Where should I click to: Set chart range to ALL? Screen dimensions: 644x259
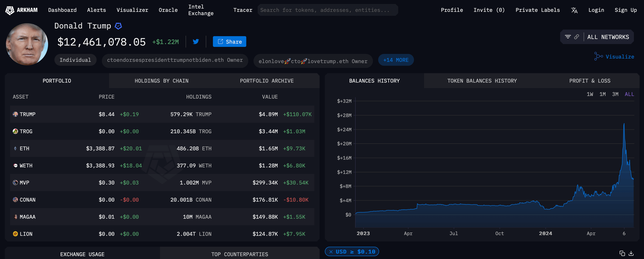point(629,94)
